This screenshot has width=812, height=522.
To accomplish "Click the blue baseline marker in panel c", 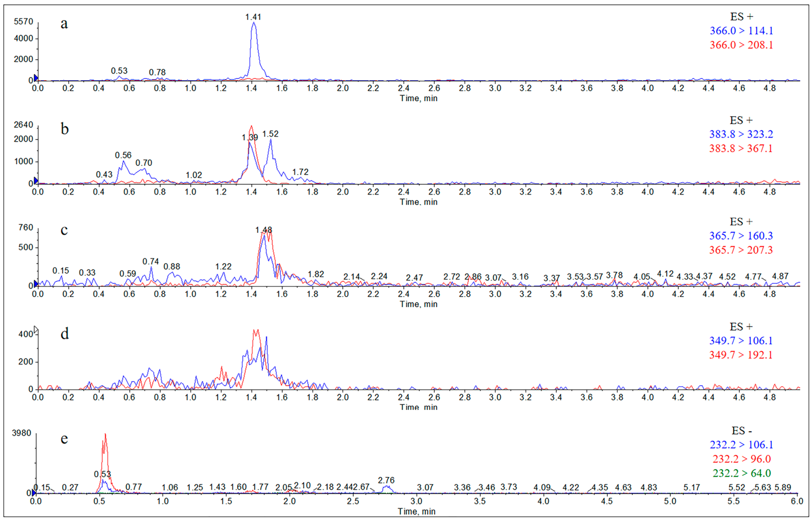I will (x=36, y=284).
